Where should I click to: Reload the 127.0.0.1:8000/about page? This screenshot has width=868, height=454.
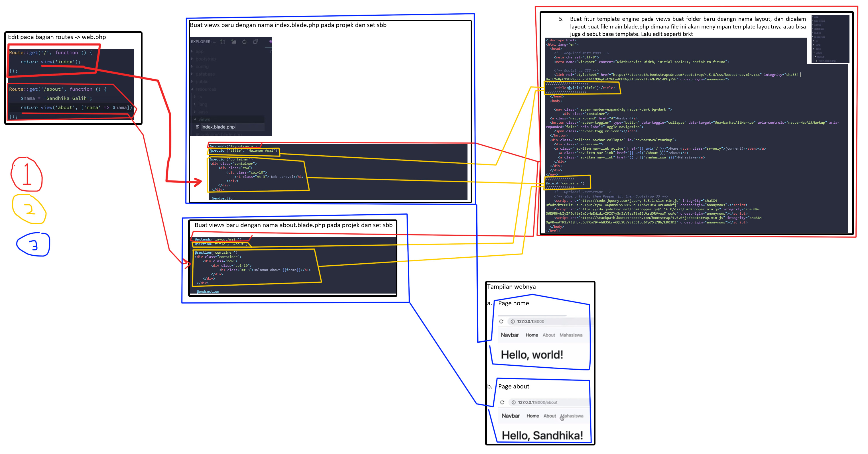click(x=502, y=402)
